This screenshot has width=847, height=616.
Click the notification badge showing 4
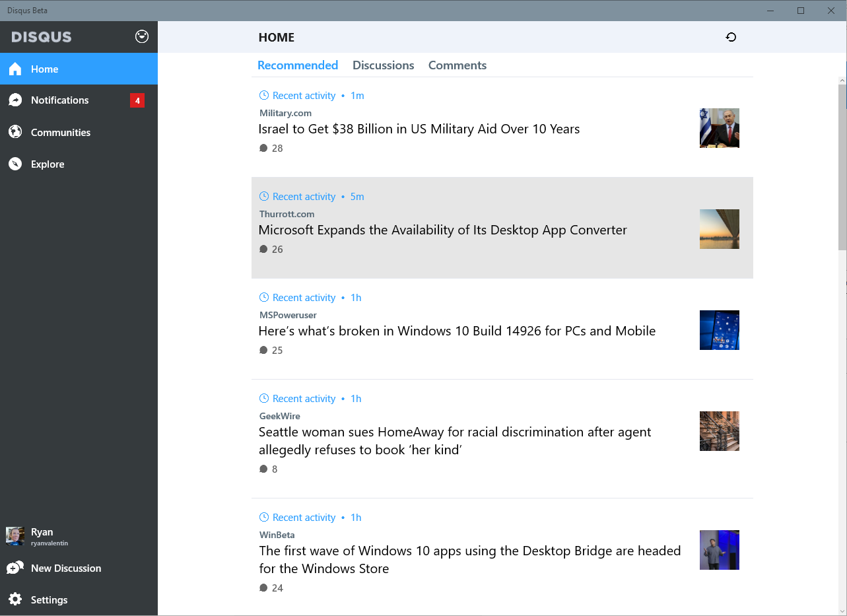137,100
